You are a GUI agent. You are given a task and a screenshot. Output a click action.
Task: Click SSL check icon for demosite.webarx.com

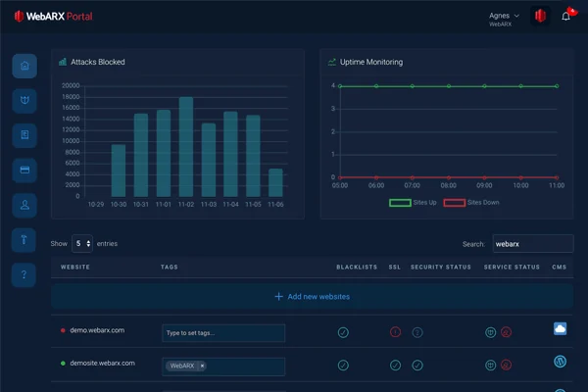point(395,365)
